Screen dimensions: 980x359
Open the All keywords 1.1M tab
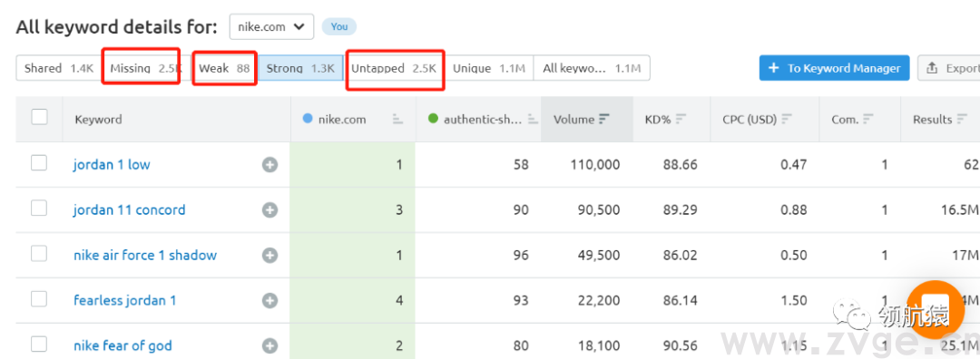[592, 69]
